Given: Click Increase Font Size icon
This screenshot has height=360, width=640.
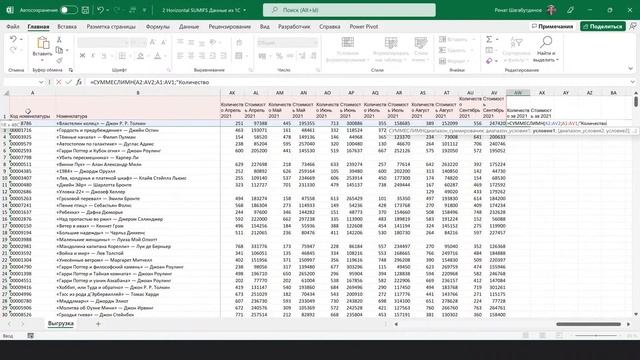Looking at the screenshot, I should point(153,42).
